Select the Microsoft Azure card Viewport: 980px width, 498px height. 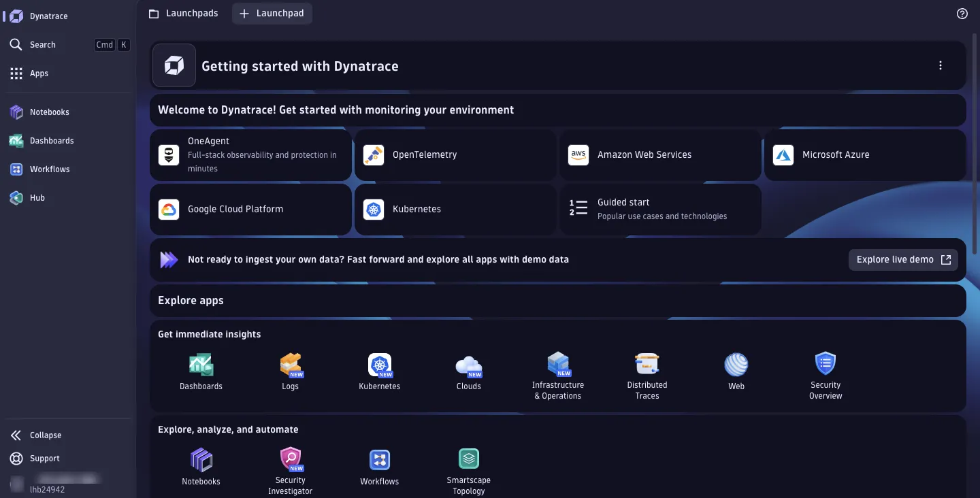[865, 155]
